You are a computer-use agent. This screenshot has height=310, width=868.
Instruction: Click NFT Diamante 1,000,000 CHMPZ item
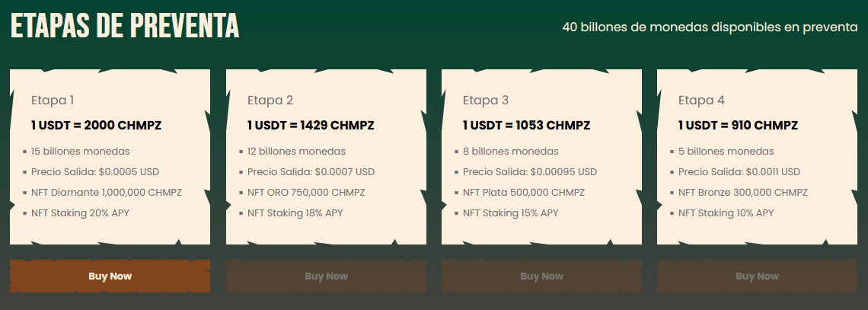(107, 193)
